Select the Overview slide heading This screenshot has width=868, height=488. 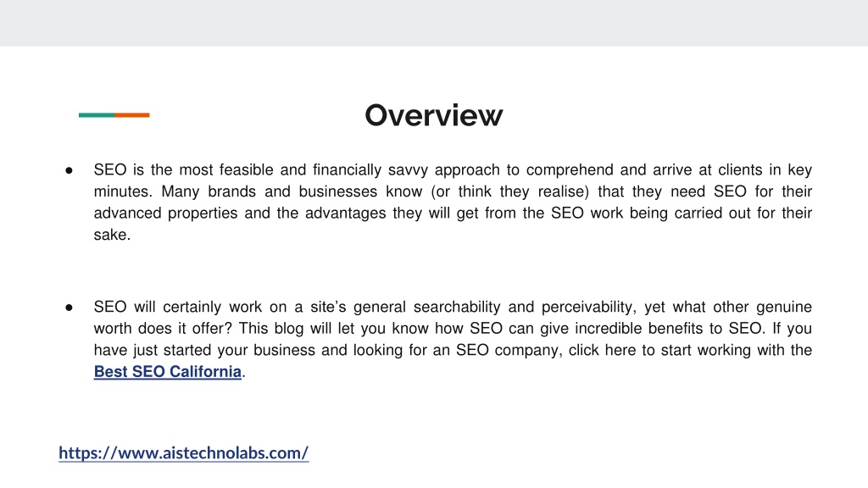tap(433, 115)
